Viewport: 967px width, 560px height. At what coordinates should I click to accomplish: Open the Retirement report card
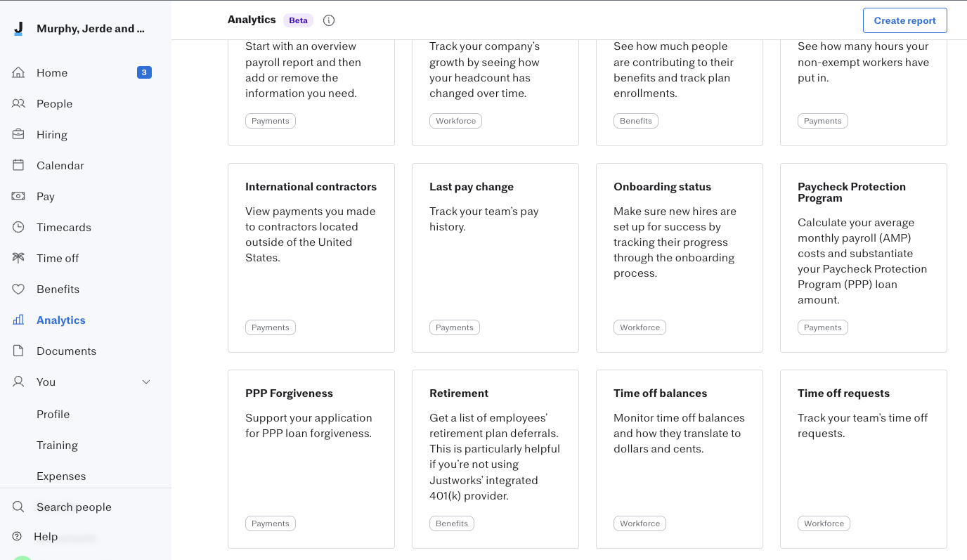pyautogui.click(x=495, y=459)
